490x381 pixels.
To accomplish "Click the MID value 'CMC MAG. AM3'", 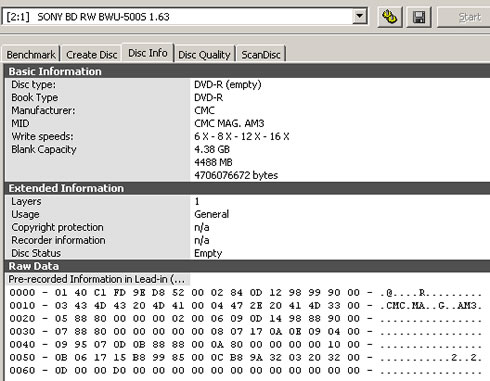I will [x=229, y=123].
